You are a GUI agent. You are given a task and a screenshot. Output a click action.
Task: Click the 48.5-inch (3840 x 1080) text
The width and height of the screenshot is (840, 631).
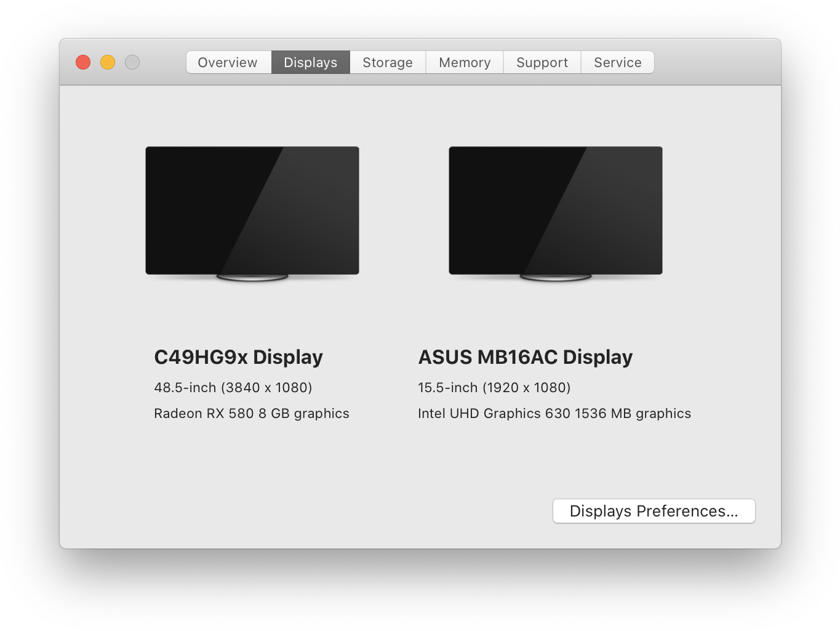click(233, 388)
